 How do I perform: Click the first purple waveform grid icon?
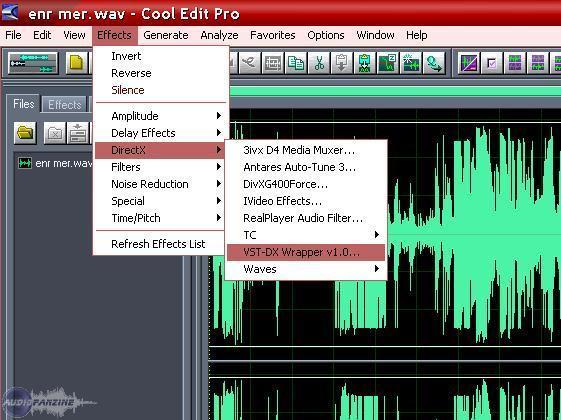515,63
